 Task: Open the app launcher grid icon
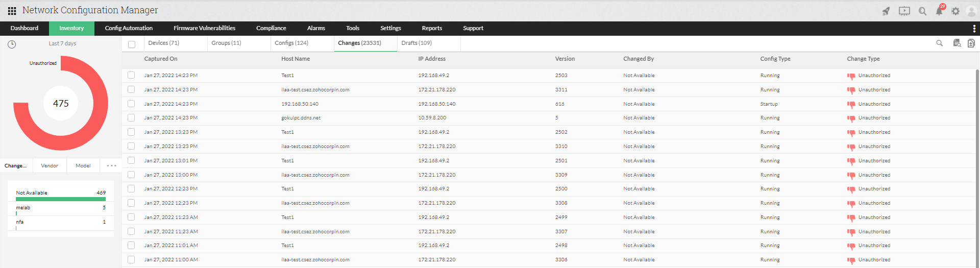(12, 11)
